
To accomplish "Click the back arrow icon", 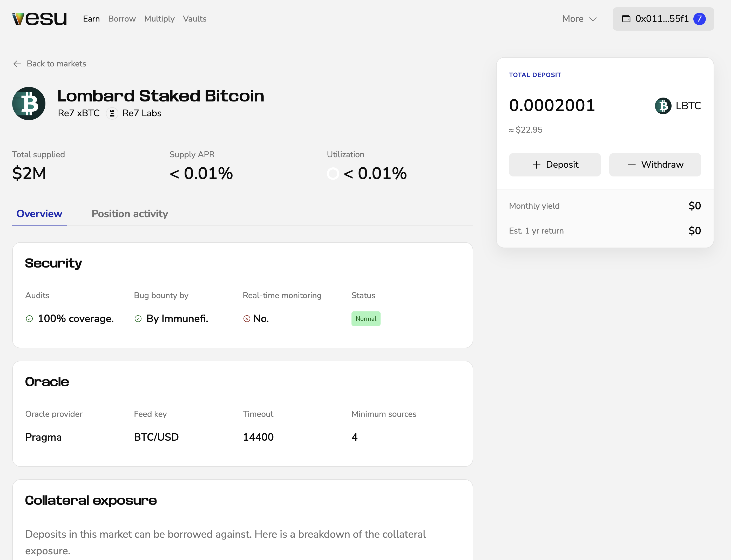I will pyautogui.click(x=17, y=64).
